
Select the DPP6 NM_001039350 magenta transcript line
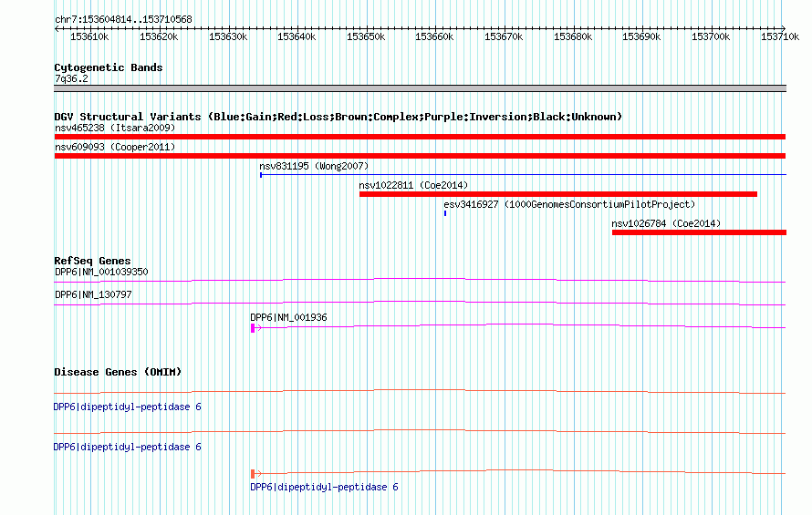pyautogui.click(x=420, y=281)
